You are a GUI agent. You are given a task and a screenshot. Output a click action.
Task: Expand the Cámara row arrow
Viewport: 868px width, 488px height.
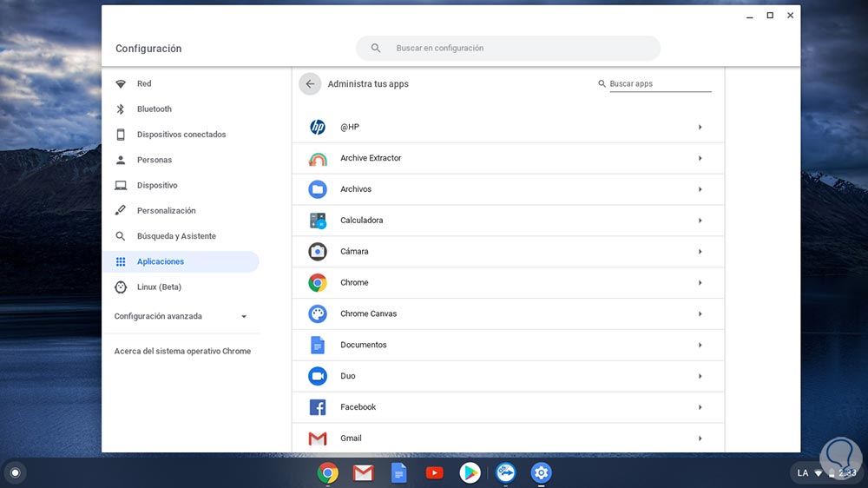click(x=700, y=252)
